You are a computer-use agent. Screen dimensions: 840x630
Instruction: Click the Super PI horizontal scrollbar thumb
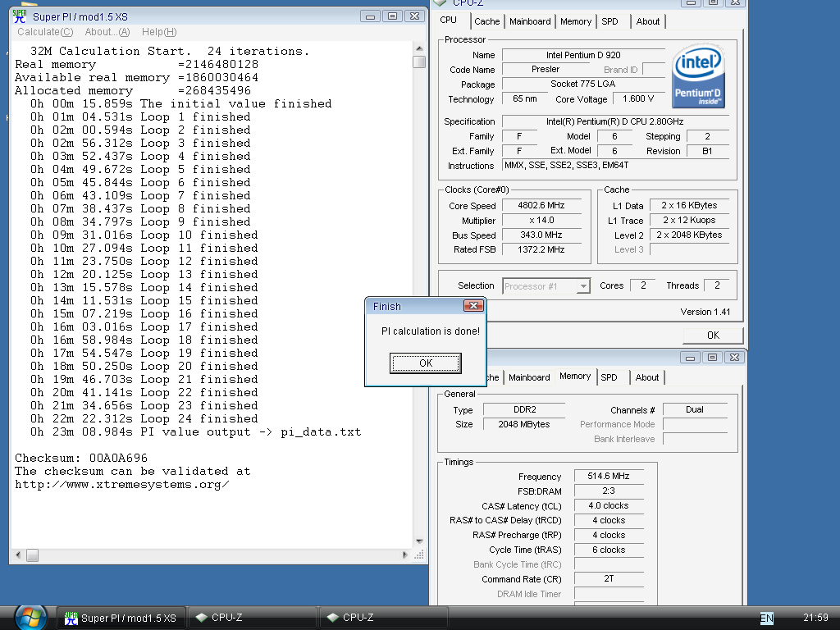point(32,555)
